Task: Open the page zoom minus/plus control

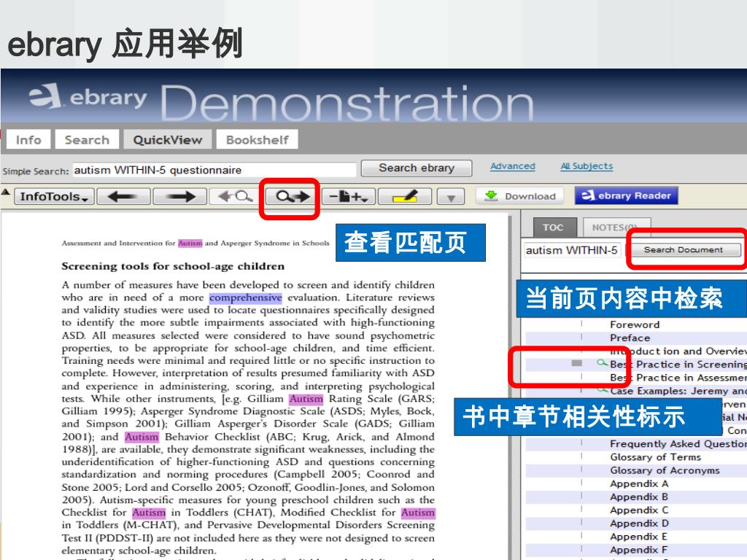Action: pos(349,196)
